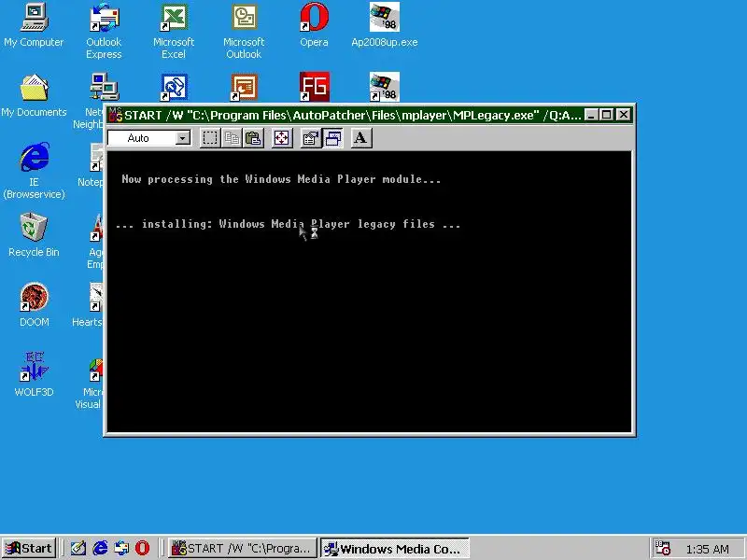Select the '98 shortcut icon below Ap2008up.exe
This screenshot has height=560, width=747.
[x=385, y=87]
